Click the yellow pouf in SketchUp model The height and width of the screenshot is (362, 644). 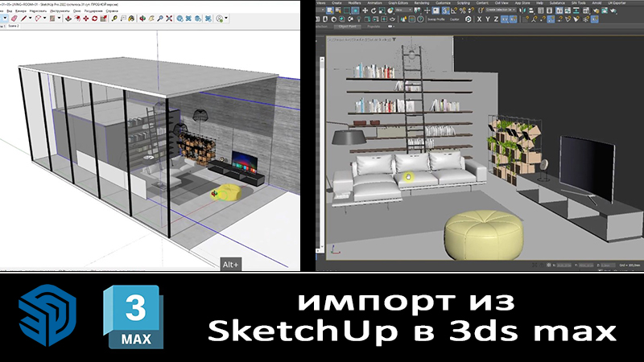click(x=229, y=192)
